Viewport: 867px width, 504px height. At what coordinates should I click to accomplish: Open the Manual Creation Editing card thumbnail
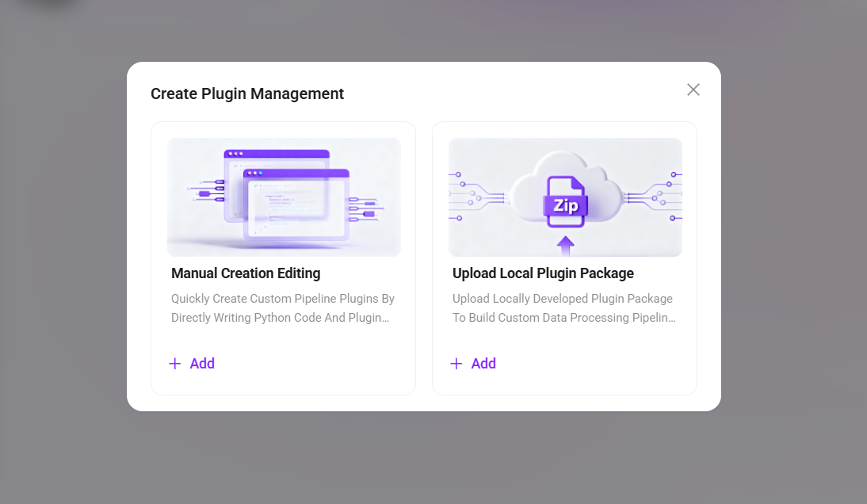pos(284,197)
